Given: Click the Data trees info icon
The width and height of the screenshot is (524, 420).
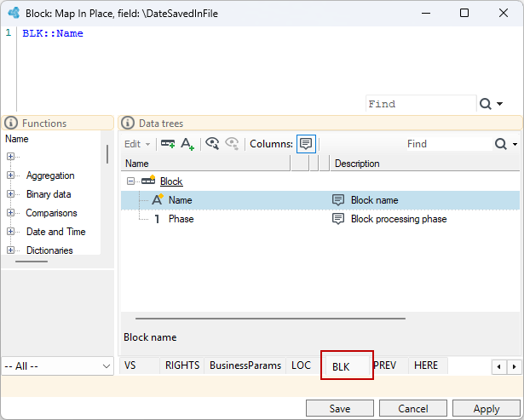Looking at the screenshot, I should (127, 123).
